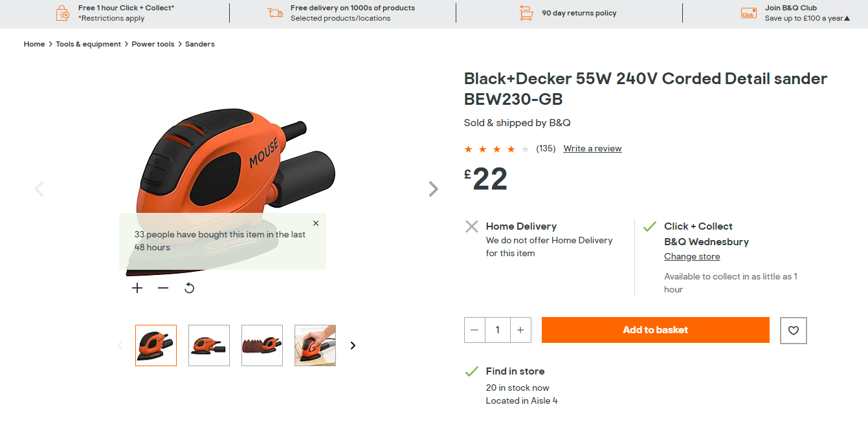This screenshot has width=868, height=438.
Task: Reset the product image zoom
Action: click(189, 288)
